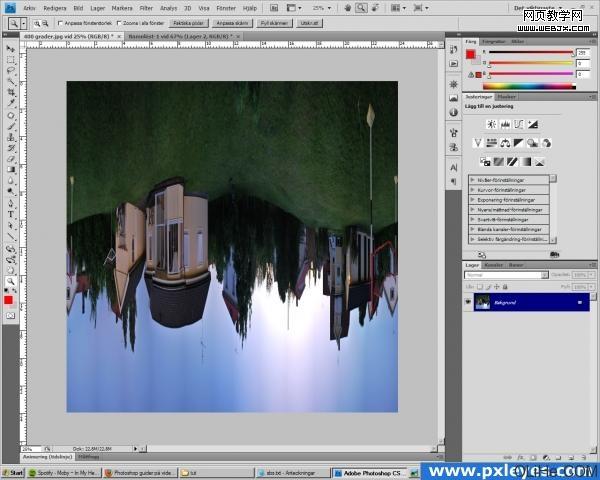Select the History Brush tool

(10, 148)
